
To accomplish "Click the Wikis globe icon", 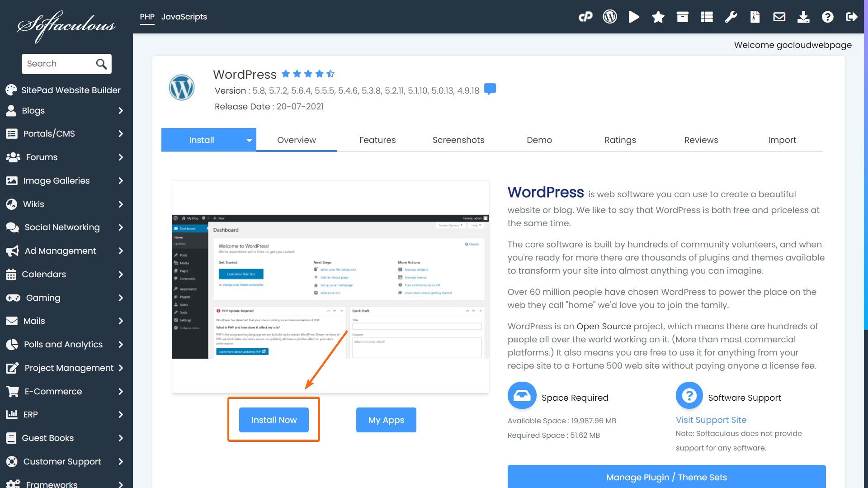I will point(12,204).
